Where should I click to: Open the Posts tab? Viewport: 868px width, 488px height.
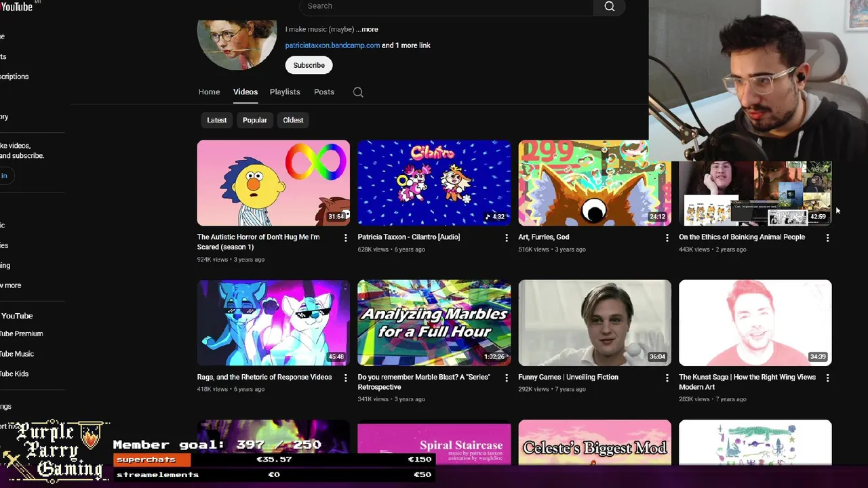tap(324, 92)
